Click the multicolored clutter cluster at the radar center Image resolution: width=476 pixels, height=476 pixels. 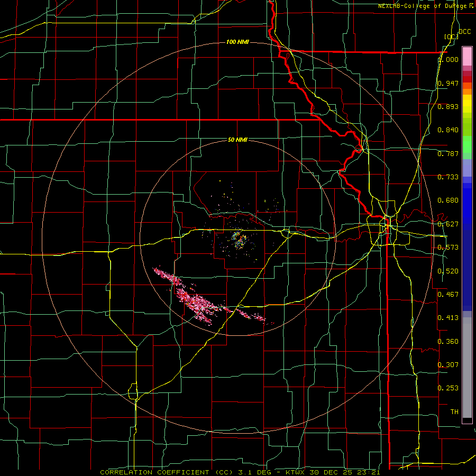pos(239,239)
